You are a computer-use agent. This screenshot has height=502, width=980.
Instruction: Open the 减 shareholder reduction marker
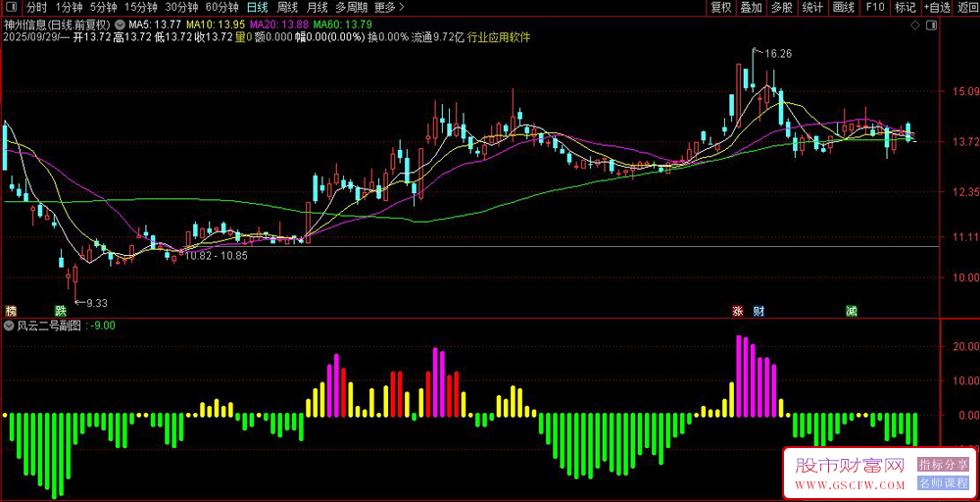pos(852,311)
